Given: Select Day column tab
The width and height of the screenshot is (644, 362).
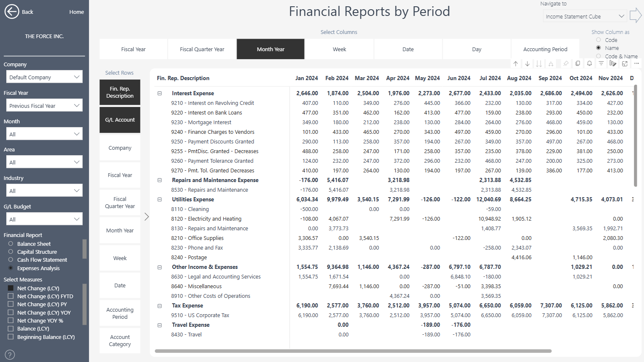Looking at the screenshot, I should click(x=477, y=49).
